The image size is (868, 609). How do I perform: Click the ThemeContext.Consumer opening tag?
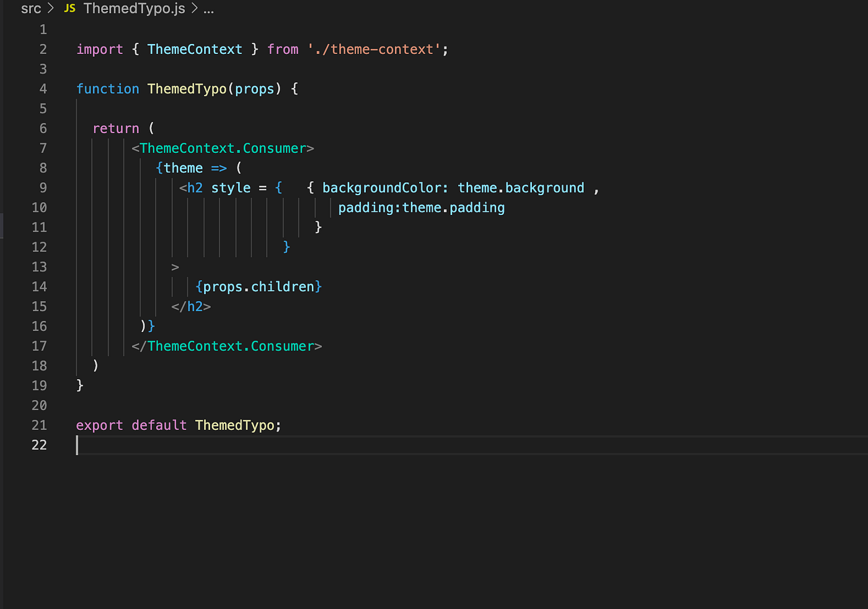tap(222, 148)
